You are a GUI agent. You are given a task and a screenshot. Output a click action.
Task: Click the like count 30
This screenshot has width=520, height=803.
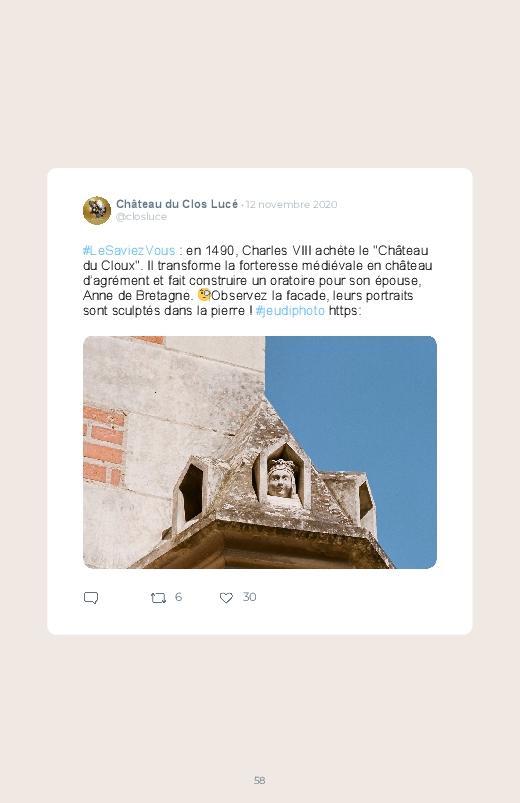tap(249, 597)
